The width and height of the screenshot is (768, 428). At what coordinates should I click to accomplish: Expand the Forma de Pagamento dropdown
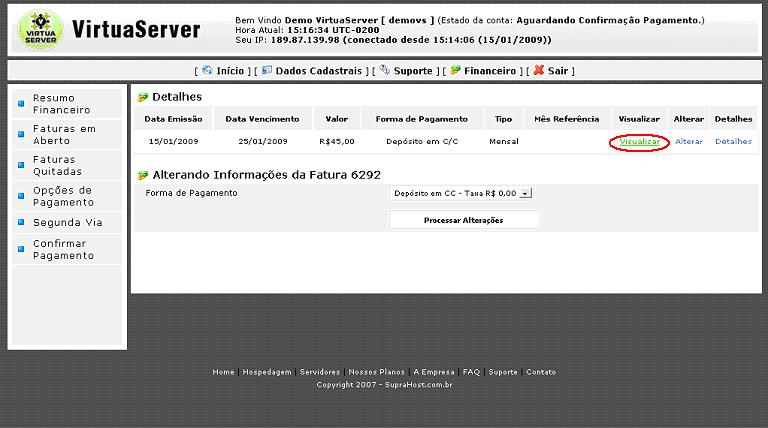(x=525, y=193)
